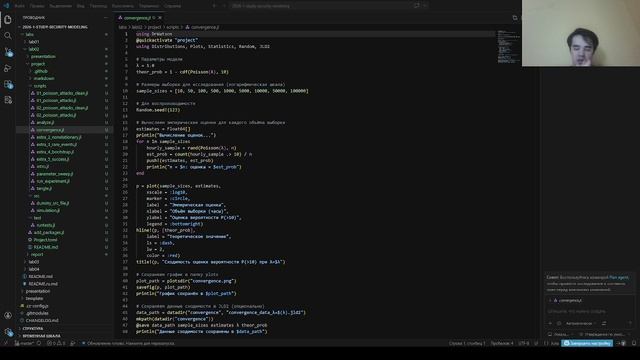This screenshot has height=360, width=640.
Task: Click the master git branch indicator
Action: pos(24,343)
